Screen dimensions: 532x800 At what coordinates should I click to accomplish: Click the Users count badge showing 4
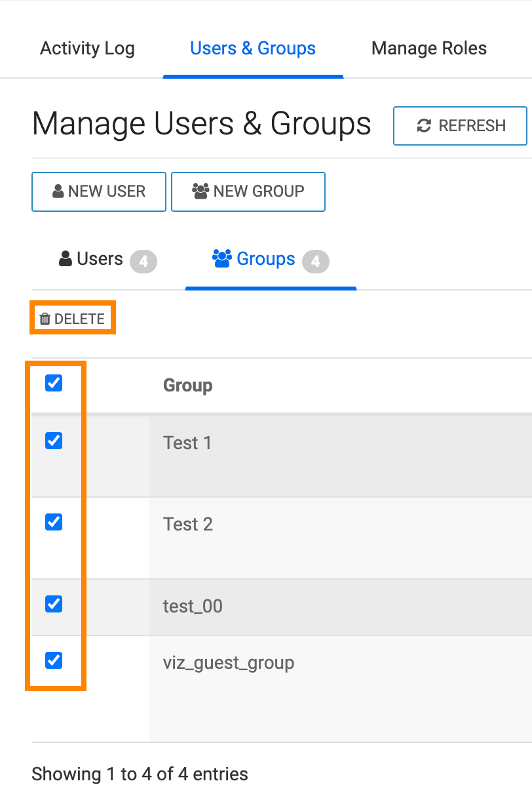[x=143, y=262]
